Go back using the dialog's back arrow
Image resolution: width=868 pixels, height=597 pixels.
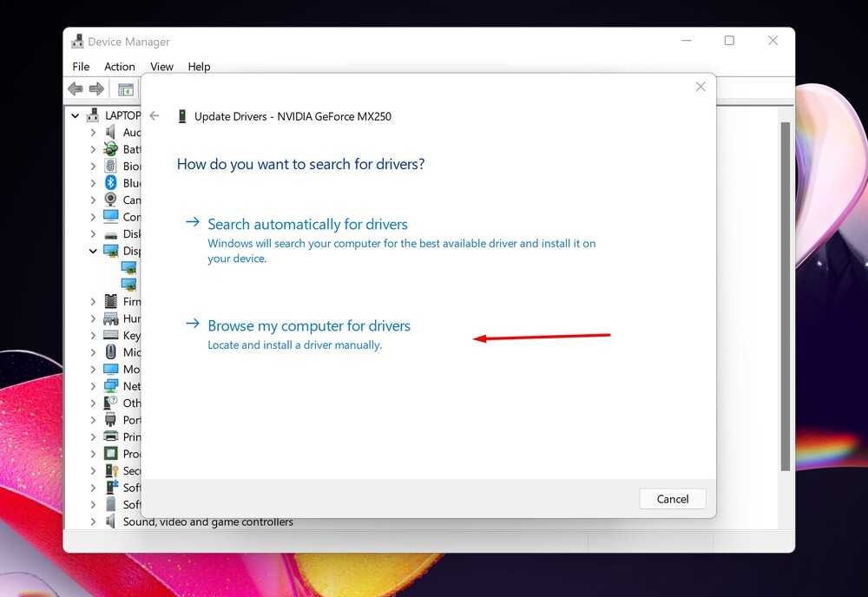click(155, 116)
